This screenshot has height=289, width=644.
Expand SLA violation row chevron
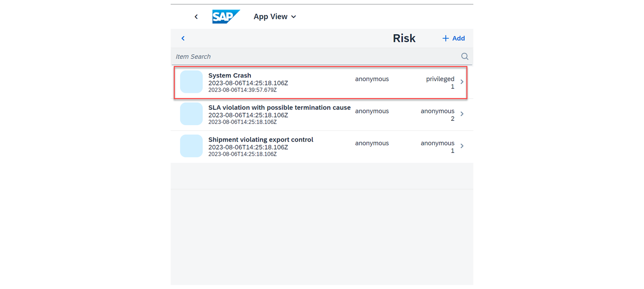pyautogui.click(x=462, y=114)
